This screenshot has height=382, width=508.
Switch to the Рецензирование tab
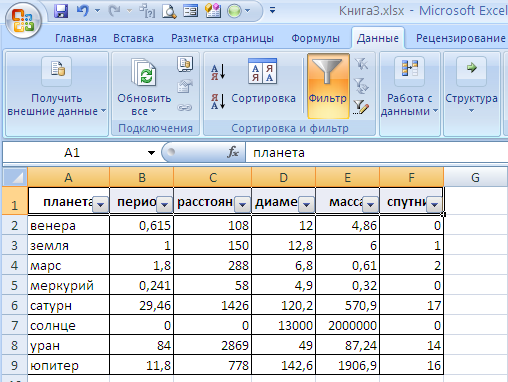pyautogui.click(x=461, y=38)
